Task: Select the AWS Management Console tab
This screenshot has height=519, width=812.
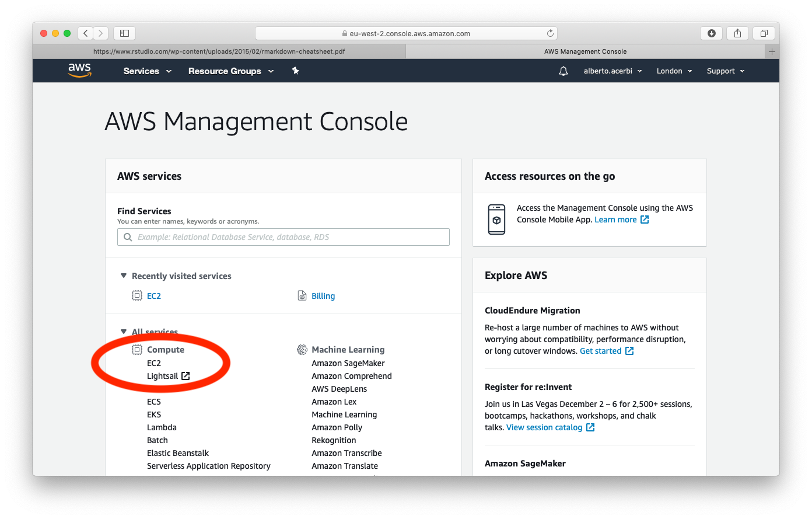Action: [x=585, y=51]
